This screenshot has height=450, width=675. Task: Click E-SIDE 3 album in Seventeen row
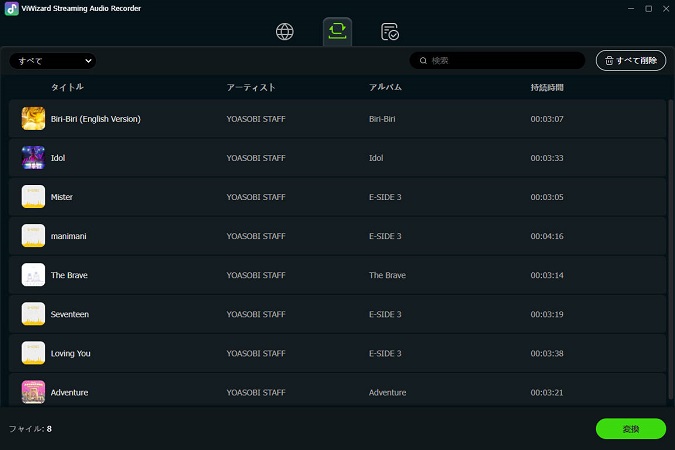click(385, 314)
